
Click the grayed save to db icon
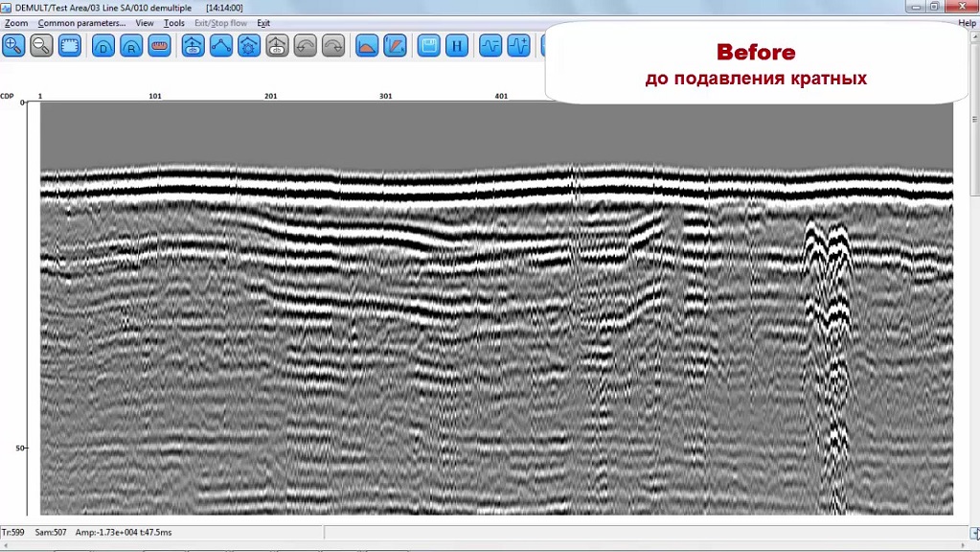pyautogui.click(x=277, y=46)
